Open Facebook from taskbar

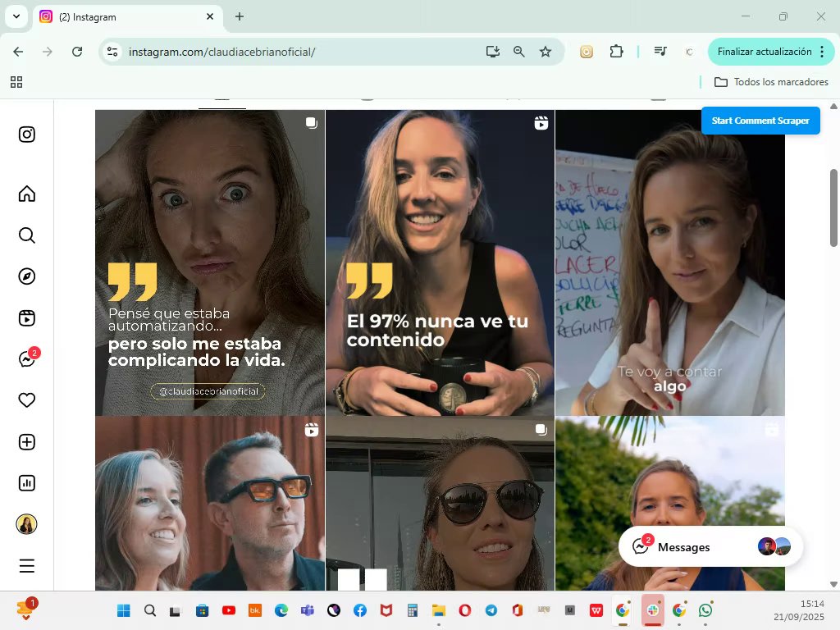click(360, 610)
